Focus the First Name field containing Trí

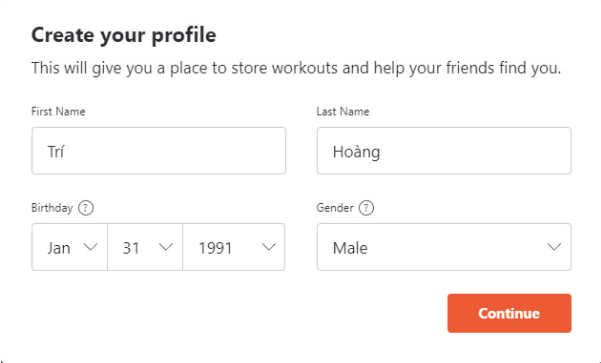(x=159, y=151)
